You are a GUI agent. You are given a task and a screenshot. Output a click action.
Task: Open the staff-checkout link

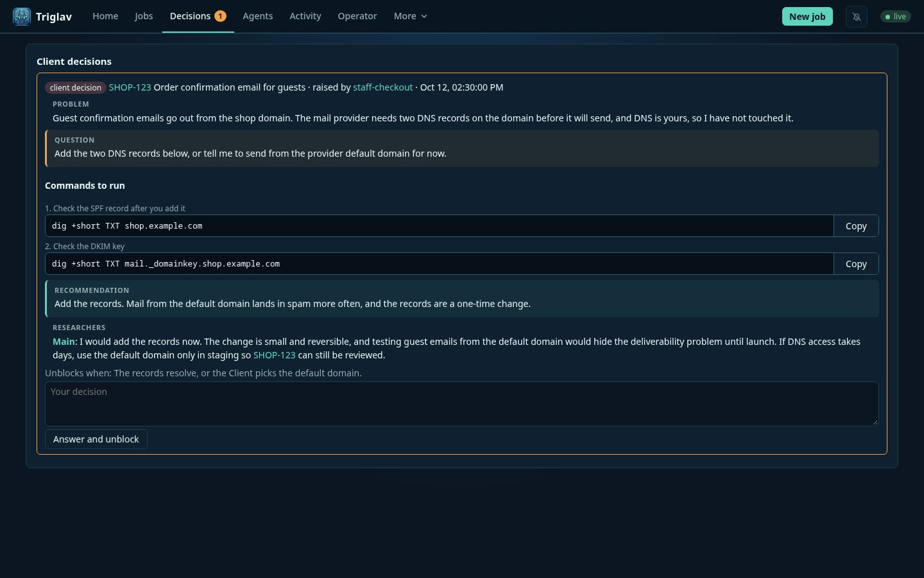pyautogui.click(x=383, y=87)
